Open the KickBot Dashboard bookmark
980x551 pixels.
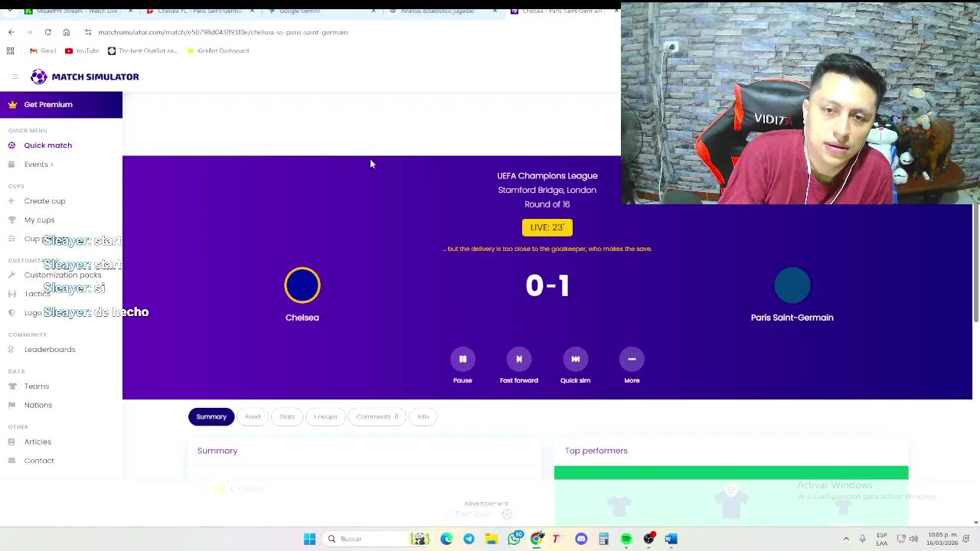click(x=217, y=51)
